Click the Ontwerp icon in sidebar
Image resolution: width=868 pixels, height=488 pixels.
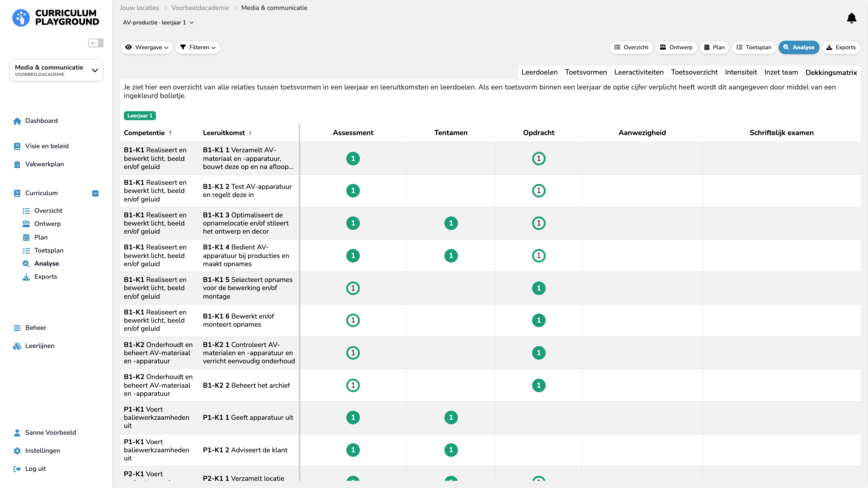[26, 224]
